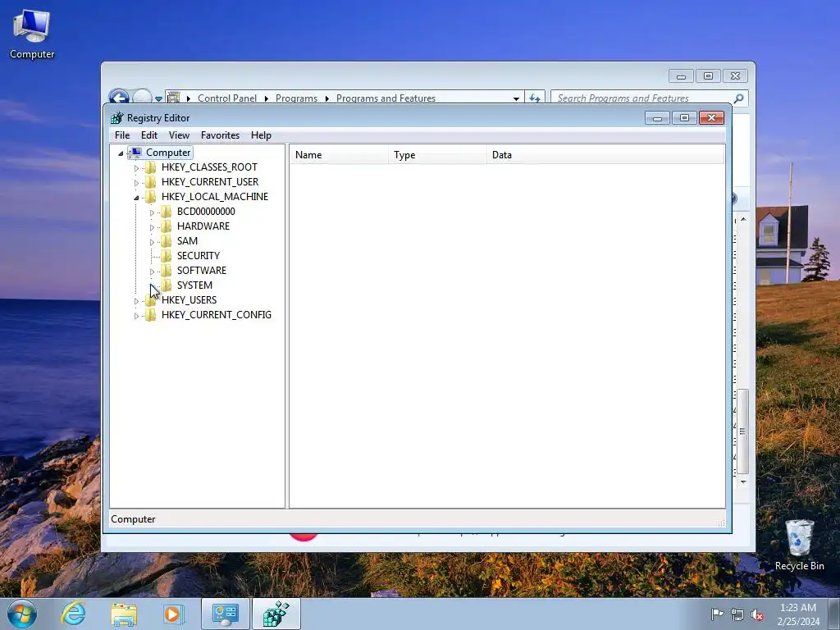Open the View menu in Registry Editor

pyautogui.click(x=179, y=135)
